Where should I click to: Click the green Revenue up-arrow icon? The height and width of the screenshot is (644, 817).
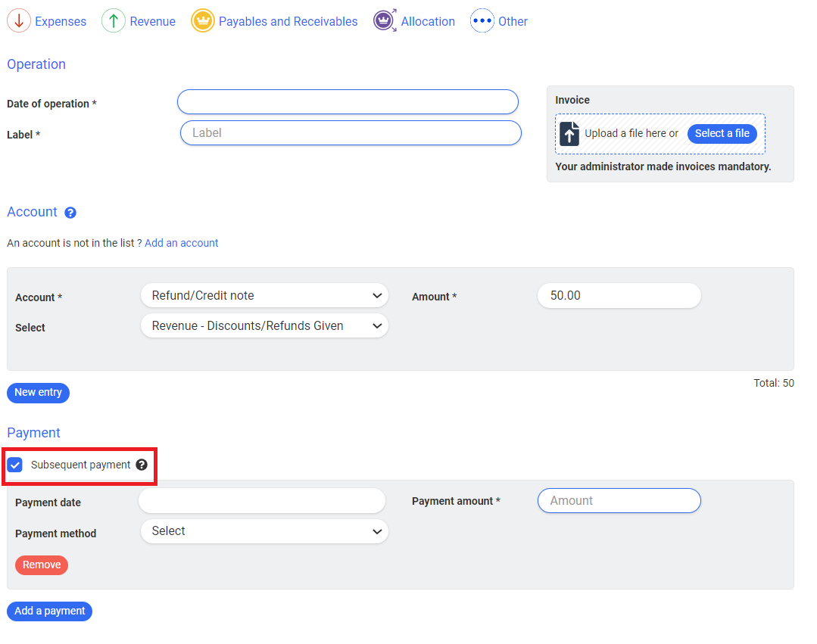click(114, 21)
